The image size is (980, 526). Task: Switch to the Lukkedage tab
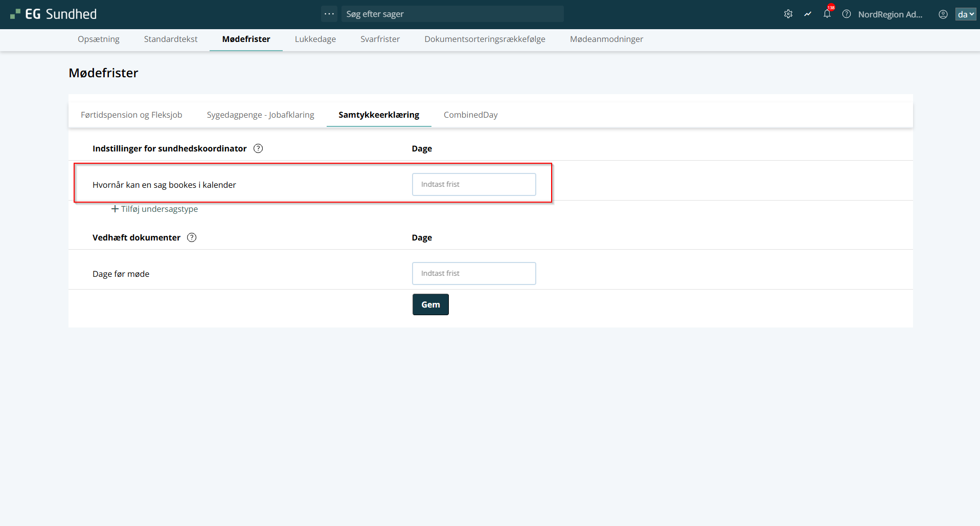pyautogui.click(x=315, y=39)
